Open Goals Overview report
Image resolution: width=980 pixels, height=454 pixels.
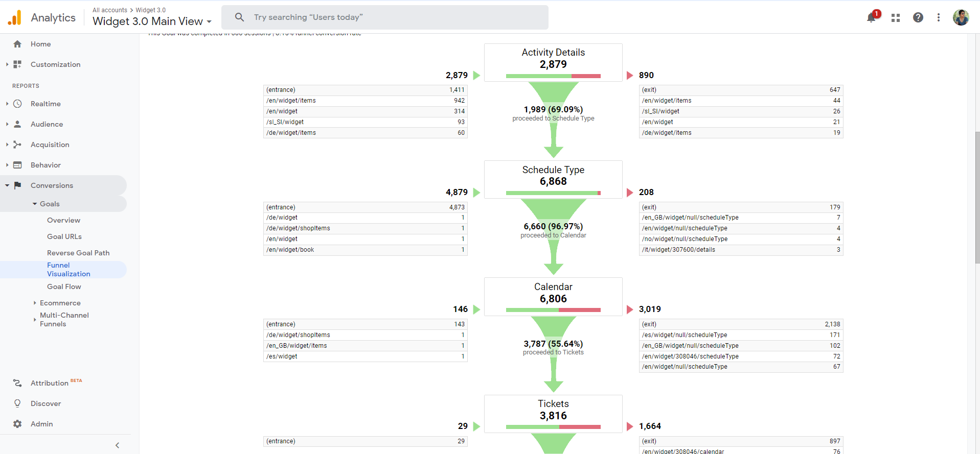(x=63, y=220)
